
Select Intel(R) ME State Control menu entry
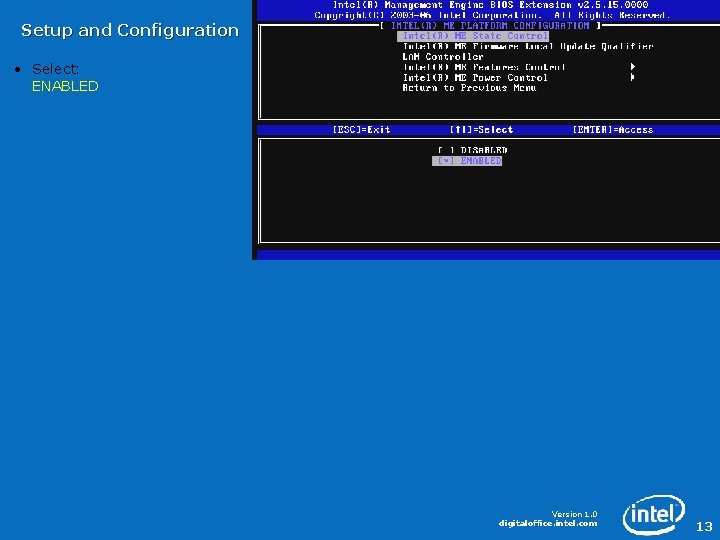click(473, 36)
